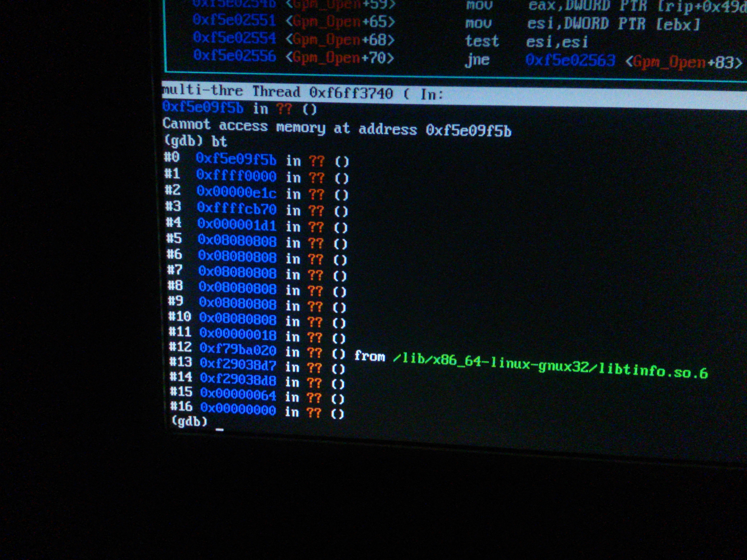The width and height of the screenshot is (747, 560).
Task: Click frame #1 address 0xffff0000
Action: point(236,175)
